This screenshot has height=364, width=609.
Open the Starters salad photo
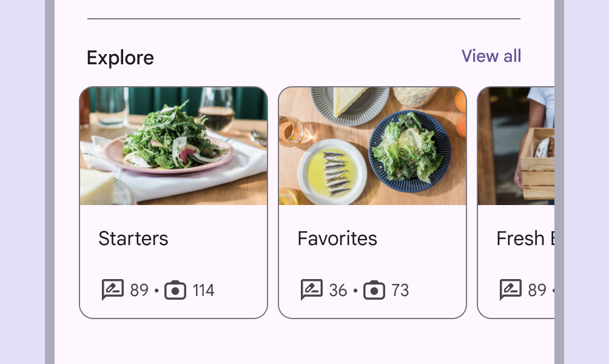coord(173,146)
